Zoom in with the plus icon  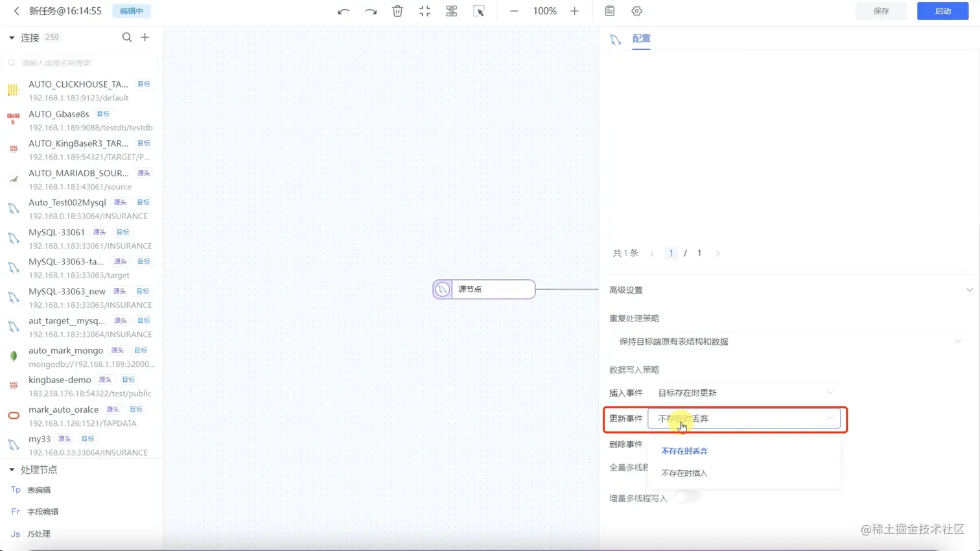574,11
